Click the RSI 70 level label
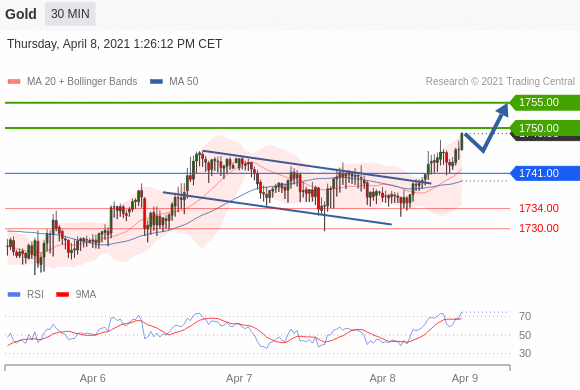 pos(525,316)
